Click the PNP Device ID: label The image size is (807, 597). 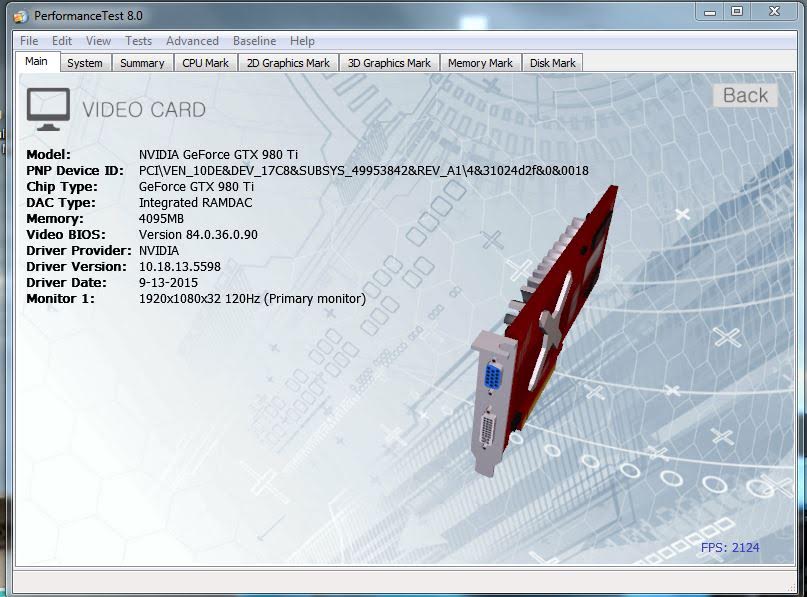click(x=75, y=170)
